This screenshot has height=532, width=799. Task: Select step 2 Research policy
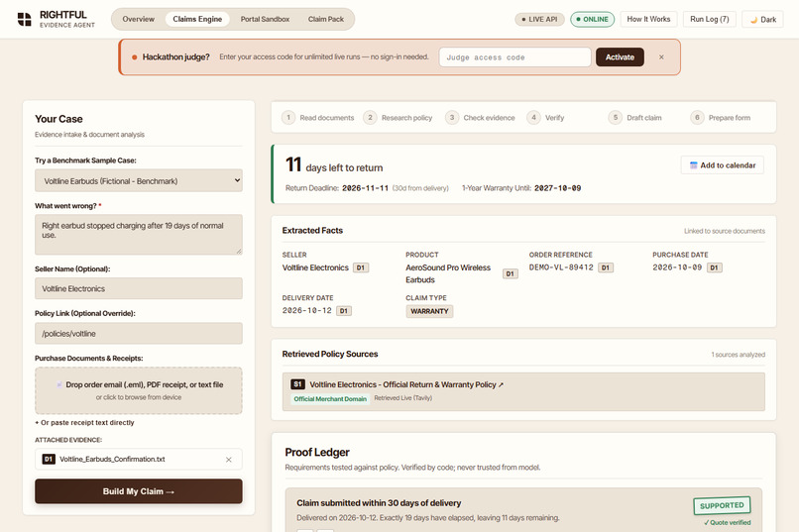pyautogui.click(x=398, y=118)
